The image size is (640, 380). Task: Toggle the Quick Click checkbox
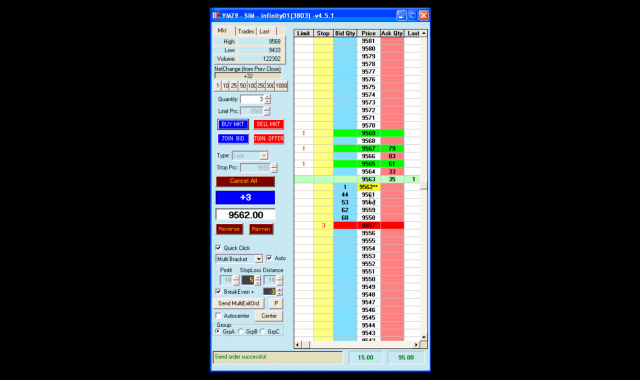218,248
